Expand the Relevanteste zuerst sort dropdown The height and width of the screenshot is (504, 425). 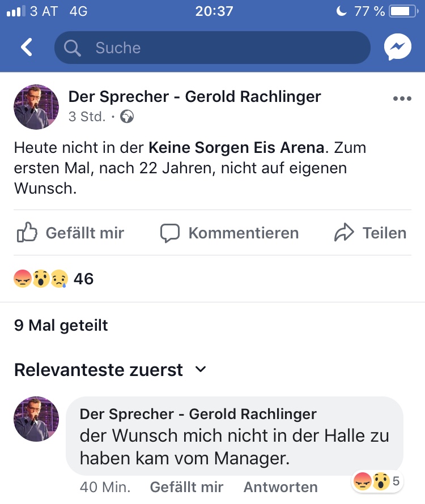point(201,370)
